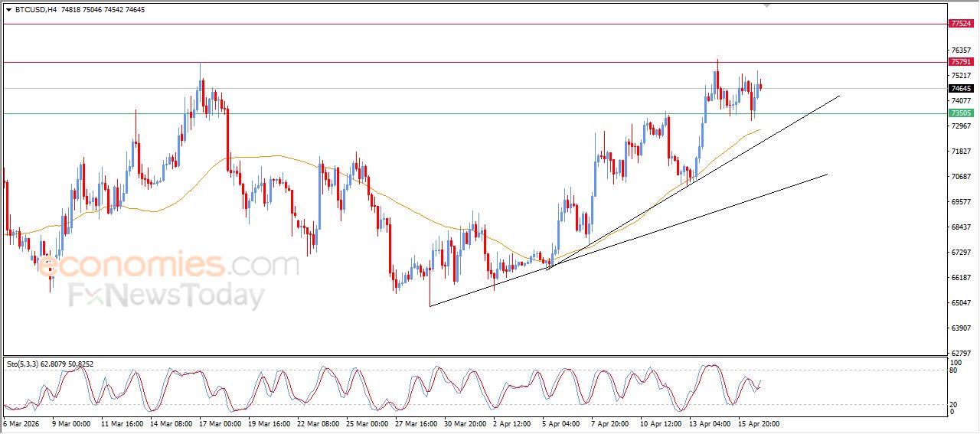Image resolution: width=980 pixels, height=434 pixels.
Task: Click the 17 Mar 00:00 time label
Action: coord(220,423)
